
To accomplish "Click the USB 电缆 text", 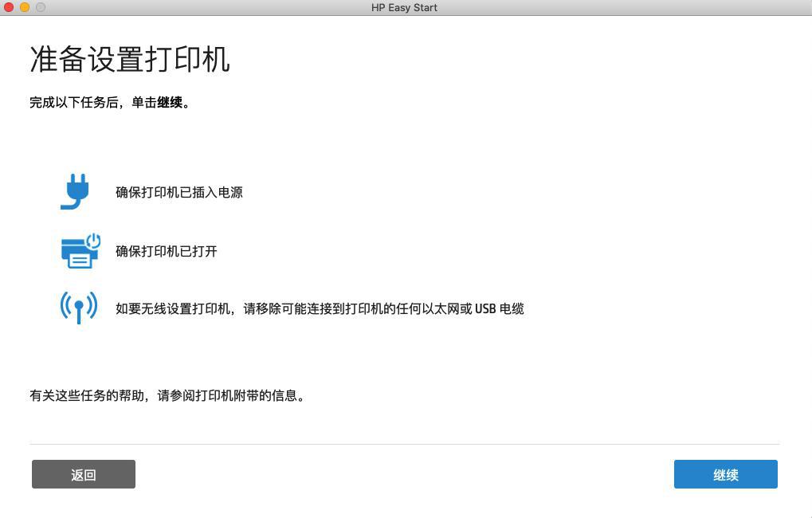I will [x=499, y=308].
